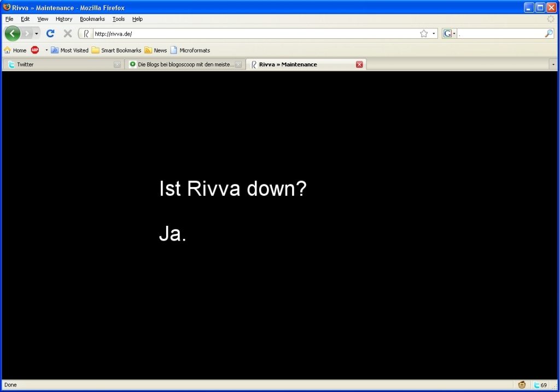Click the Greasemonkey monkey status icon
The height and width of the screenshot is (392, 560).
coord(522,385)
